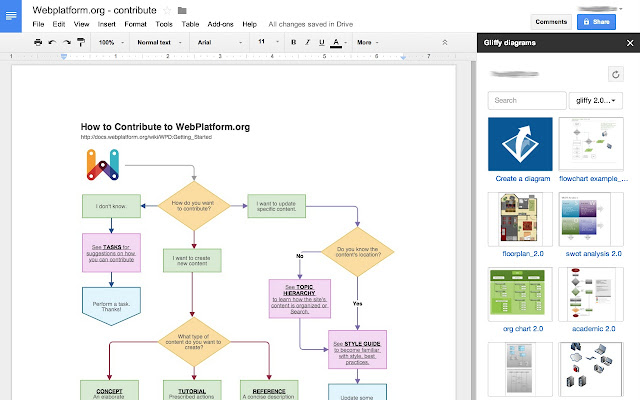The width and height of the screenshot is (640, 400).
Task: Expand the More toolbar options
Action: (367, 42)
